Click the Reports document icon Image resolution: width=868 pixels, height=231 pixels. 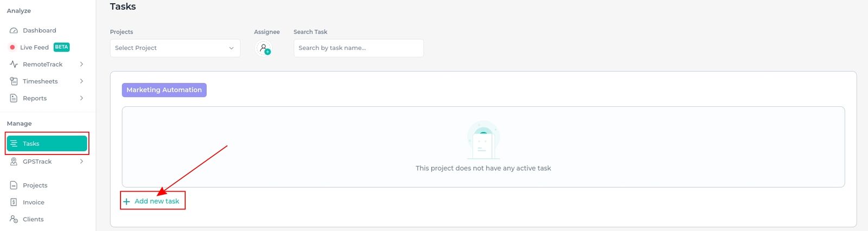14,98
